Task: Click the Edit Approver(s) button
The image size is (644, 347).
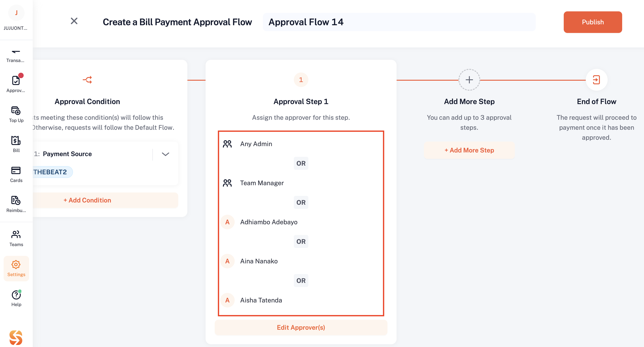Action: (x=301, y=327)
